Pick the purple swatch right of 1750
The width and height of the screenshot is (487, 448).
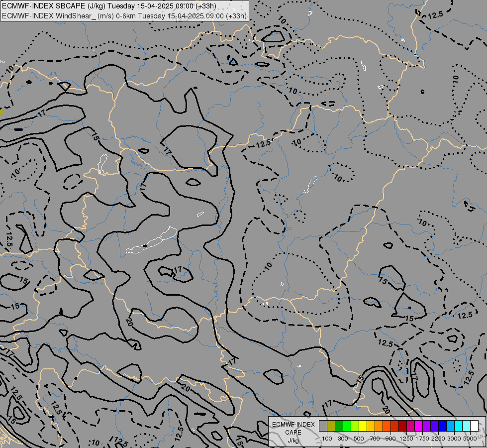click(x=426, y=426)
